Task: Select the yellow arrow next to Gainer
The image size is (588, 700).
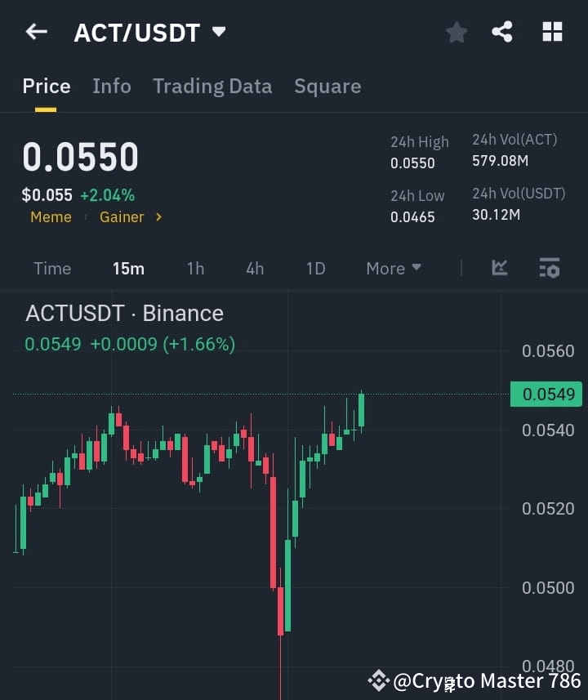Action: (x=160, y=217)
